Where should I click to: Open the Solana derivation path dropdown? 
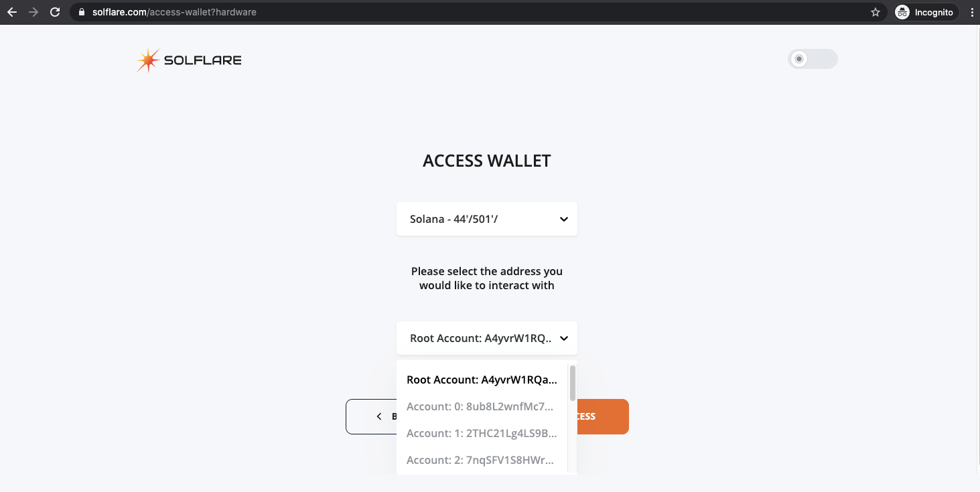[486, 219]
